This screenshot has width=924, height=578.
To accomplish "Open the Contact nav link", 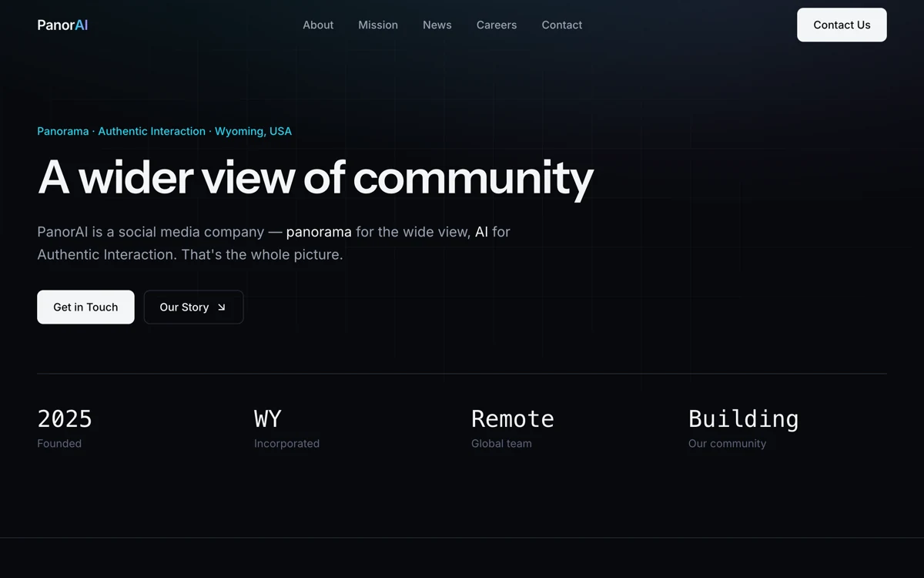I will 562,25.
